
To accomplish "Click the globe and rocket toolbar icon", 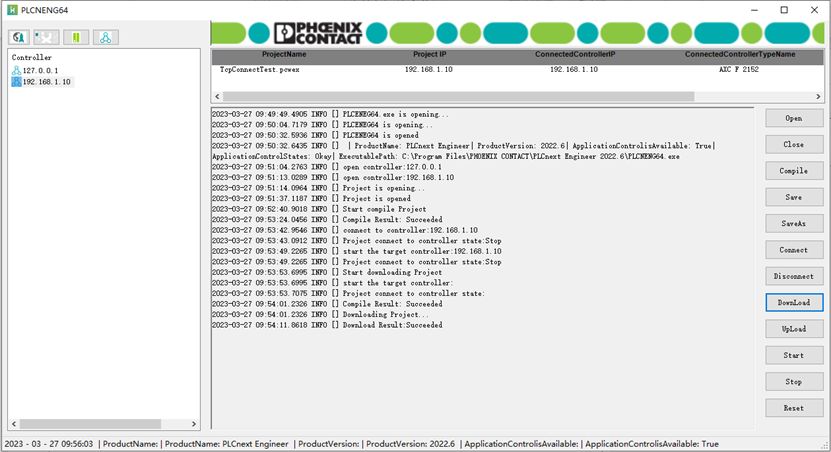I will coord(18,37).
